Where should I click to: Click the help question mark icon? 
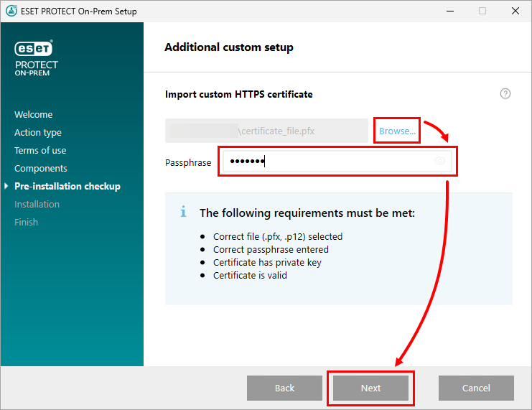coord(505,94)
